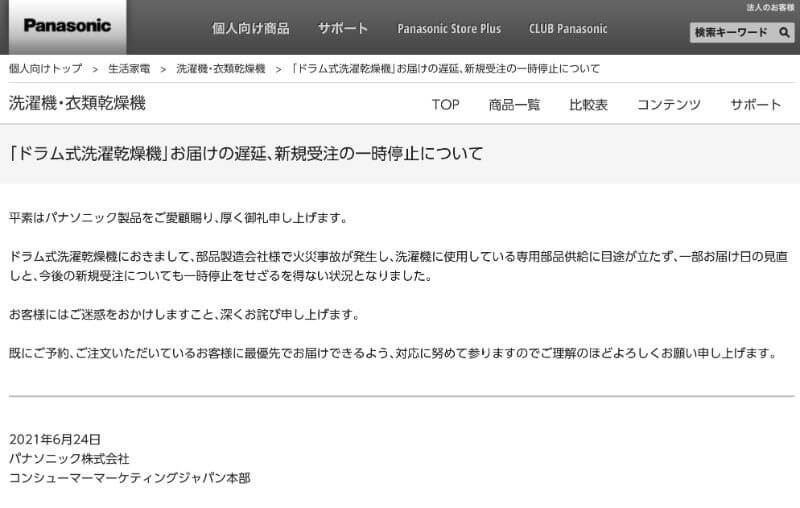Select the TOP tab
Viewport: 800px width, 508px height.
pos(445,105)
